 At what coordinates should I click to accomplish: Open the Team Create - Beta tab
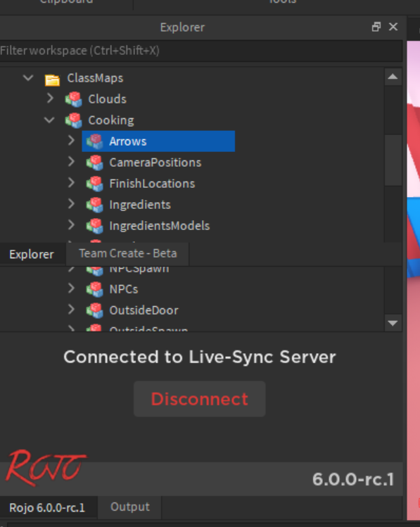[127, 253]
